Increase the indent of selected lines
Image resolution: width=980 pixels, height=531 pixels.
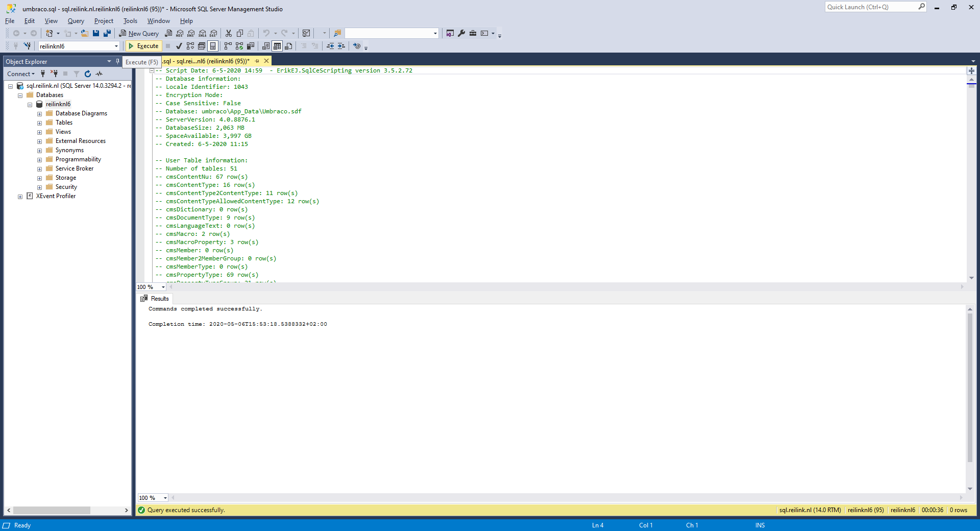point(341,46)
